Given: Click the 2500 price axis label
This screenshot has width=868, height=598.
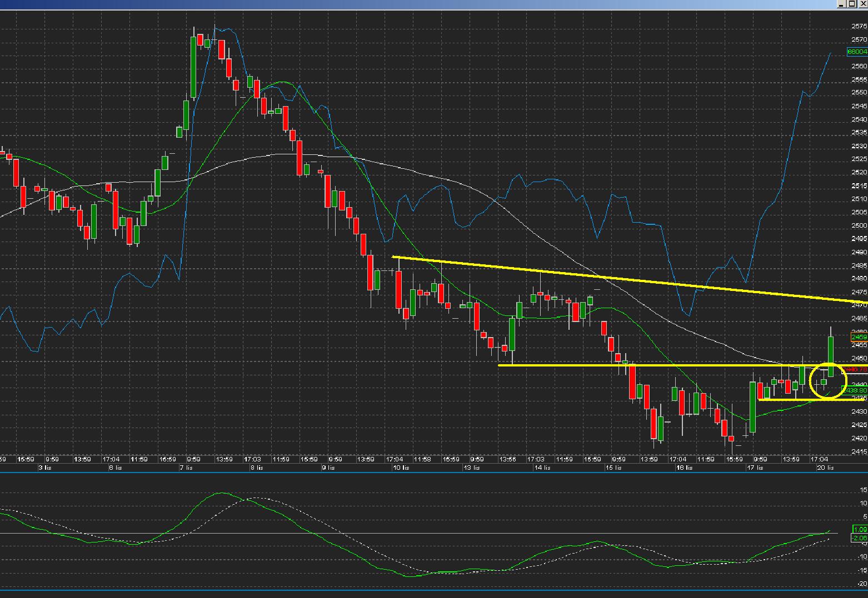Looking at the screenshot, I should click(x=859, y=225).
